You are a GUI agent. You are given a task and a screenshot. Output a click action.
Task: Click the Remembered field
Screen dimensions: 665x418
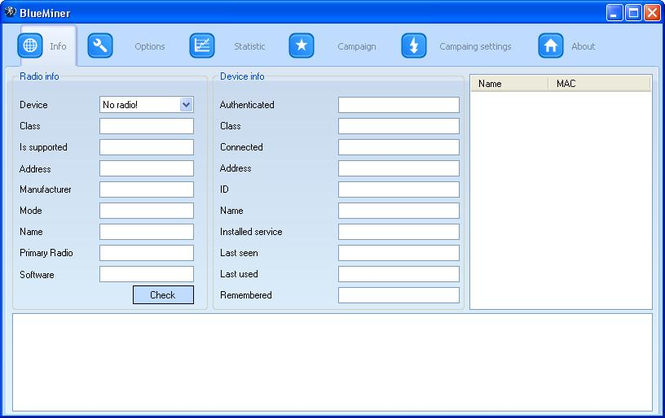(x=399, y=295)
